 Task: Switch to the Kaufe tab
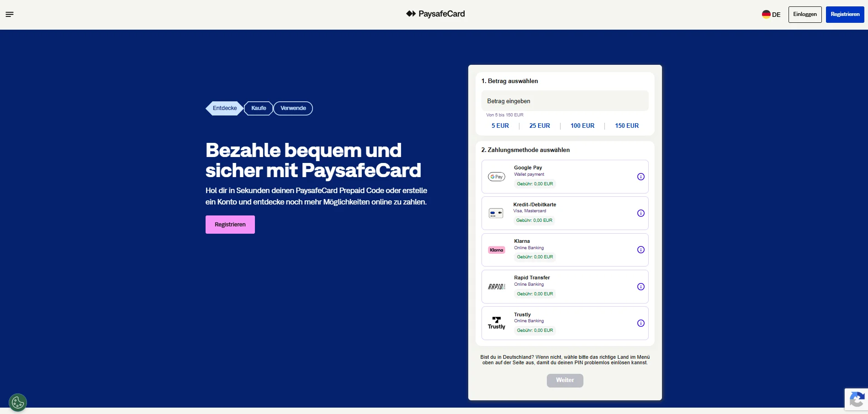click(259, 108)
